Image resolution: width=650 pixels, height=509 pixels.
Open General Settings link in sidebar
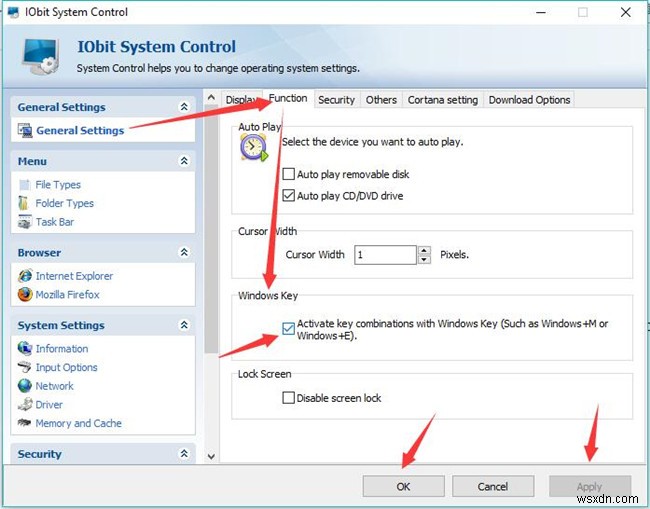80,131
